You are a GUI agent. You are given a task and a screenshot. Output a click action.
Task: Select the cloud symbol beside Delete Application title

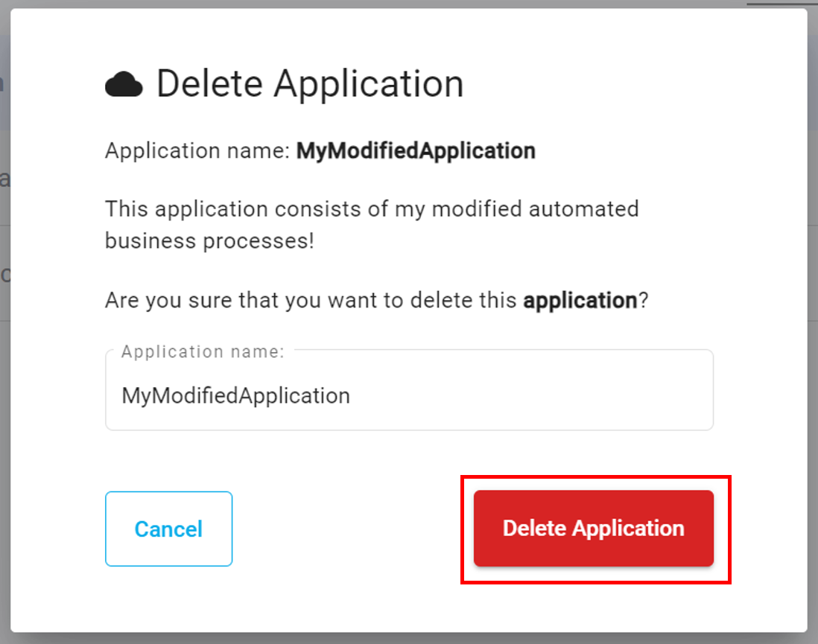coord(124,82)
